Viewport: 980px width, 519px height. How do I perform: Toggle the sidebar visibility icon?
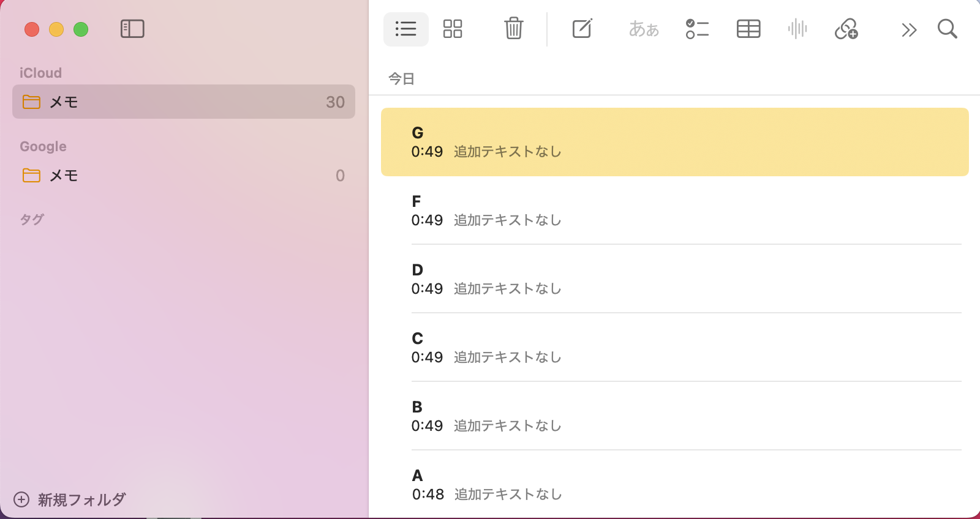click(x=132, y=29)
